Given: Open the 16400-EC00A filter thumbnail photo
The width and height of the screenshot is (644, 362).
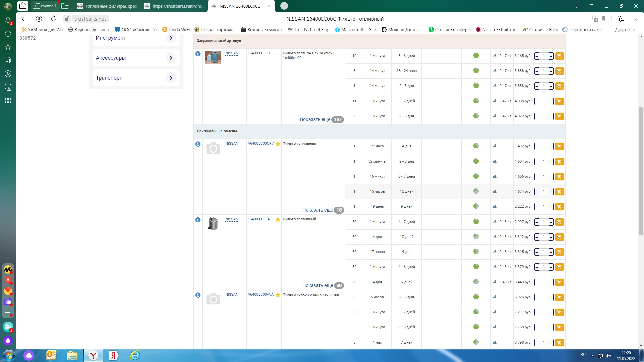Looking at the screenshot, I should click(213, 223).
